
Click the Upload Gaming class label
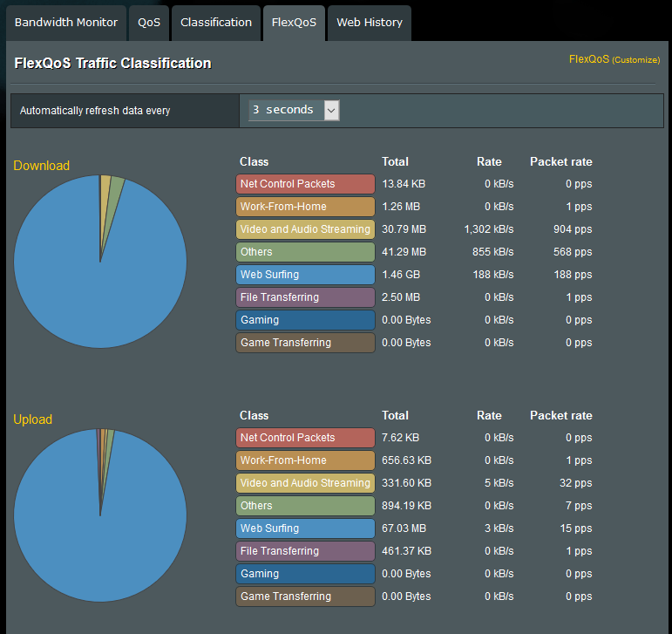(x=305, y=574)
